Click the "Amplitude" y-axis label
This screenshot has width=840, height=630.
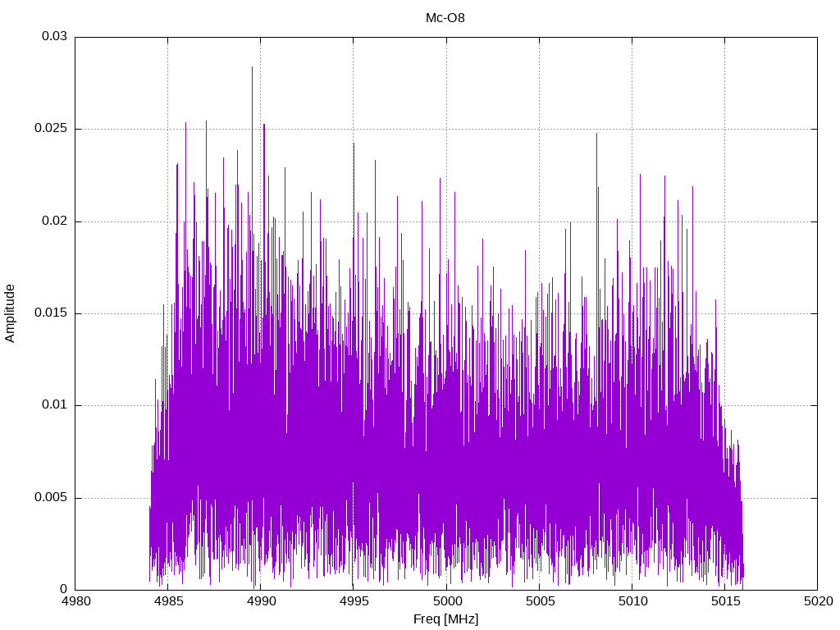coord(10,313)
